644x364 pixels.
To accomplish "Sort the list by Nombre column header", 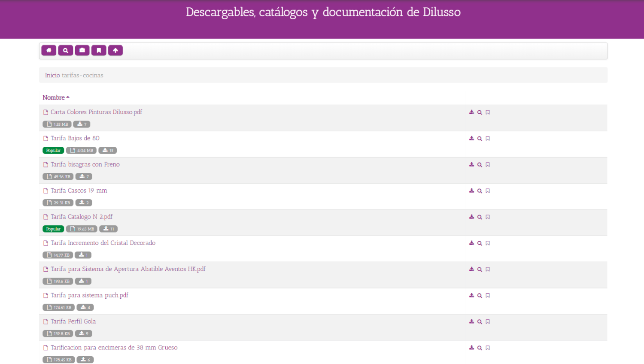I will [x=54, y=97].
